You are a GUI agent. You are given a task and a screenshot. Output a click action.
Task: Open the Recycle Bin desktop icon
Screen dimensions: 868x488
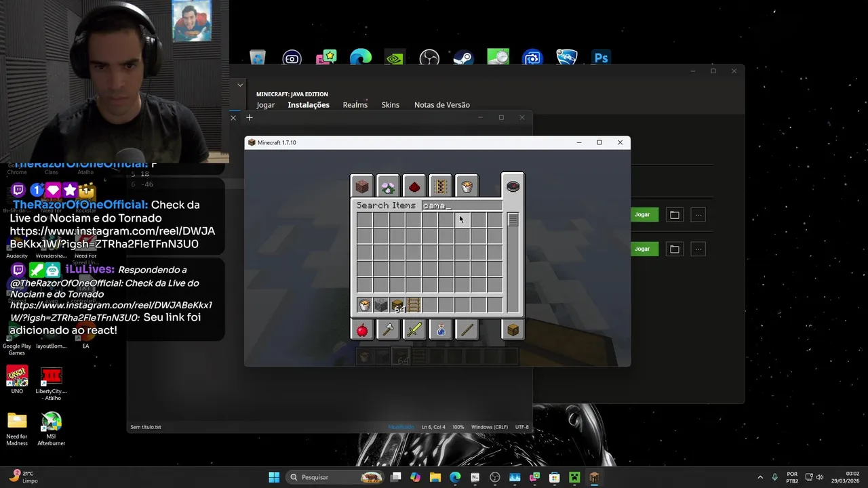258,58
